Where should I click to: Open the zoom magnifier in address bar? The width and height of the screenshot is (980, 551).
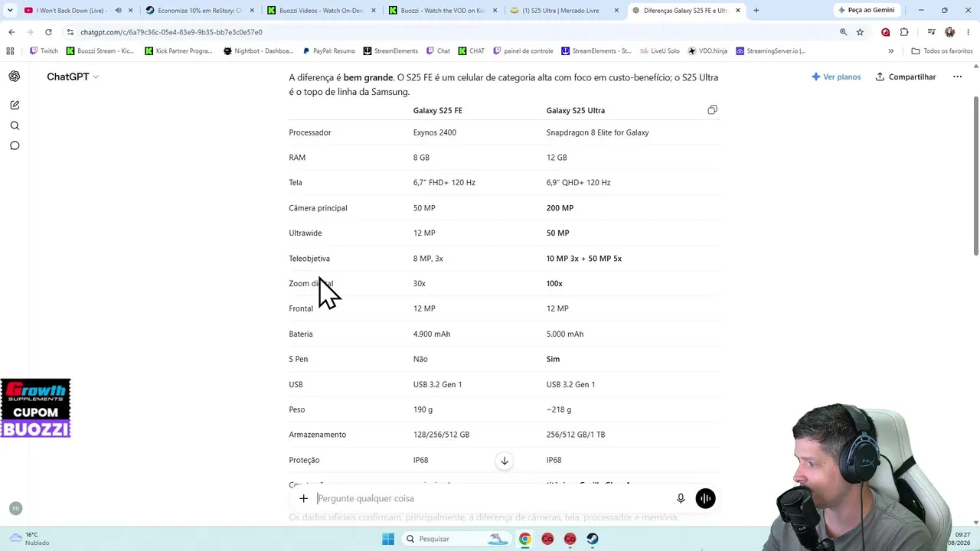[x=843, y=32]
